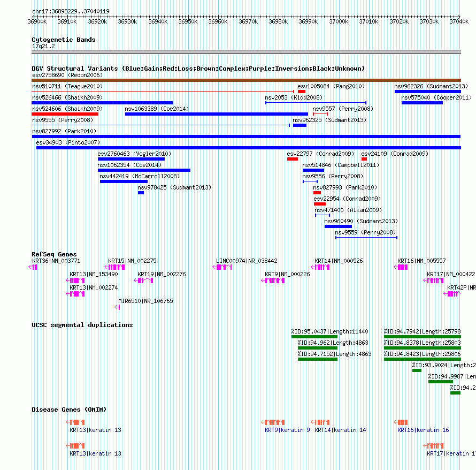Click esv2760463 Vogler2010 blue bar
Image resolution: width=476 pixels, height=470 pixels.
click(x=131, y=159)
